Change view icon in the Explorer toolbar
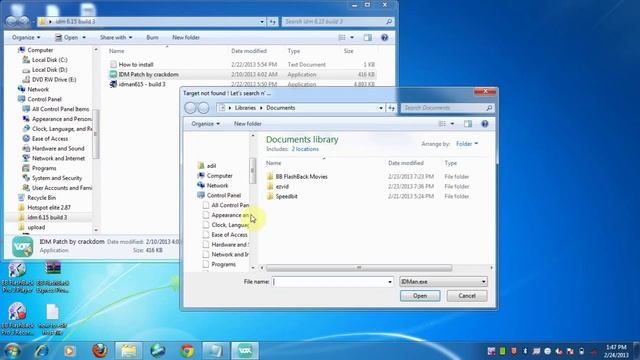This screenshot has height=360, width=640. point(342,37)
